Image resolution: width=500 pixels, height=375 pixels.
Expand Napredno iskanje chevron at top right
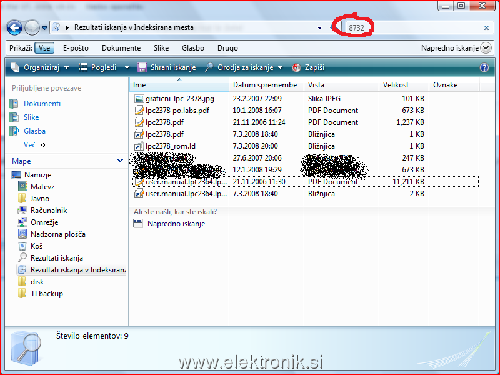(x=486, y=48)
